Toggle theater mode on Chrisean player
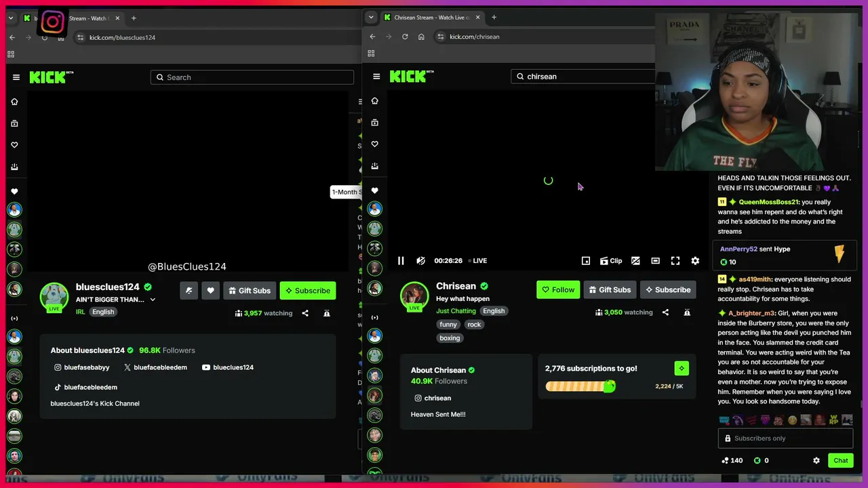Image resolution: width=868 pixels, height=488 pixels. [655, 261]
